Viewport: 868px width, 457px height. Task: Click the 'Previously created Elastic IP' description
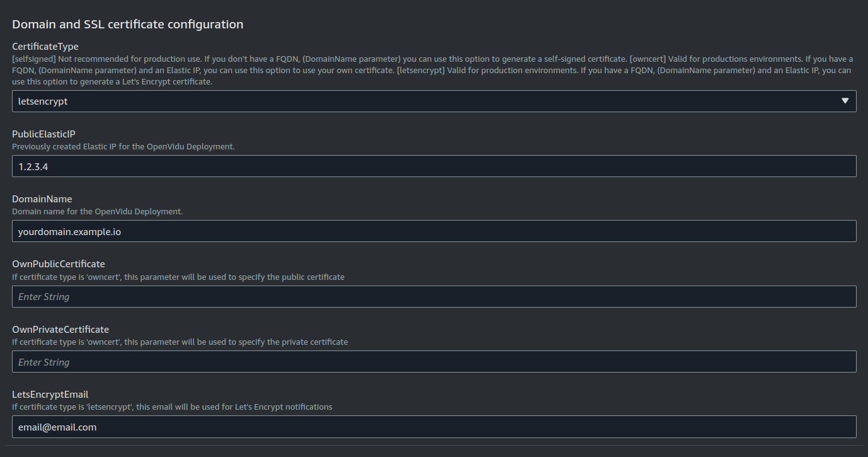[123, 146]
